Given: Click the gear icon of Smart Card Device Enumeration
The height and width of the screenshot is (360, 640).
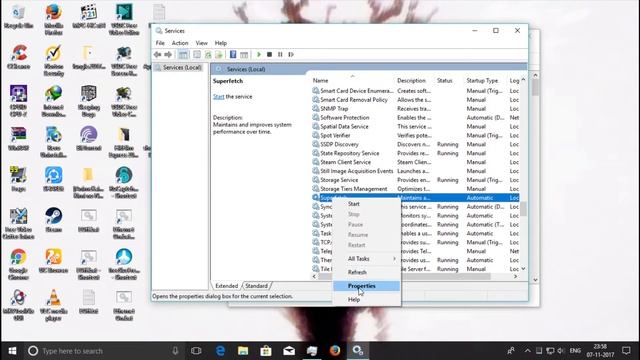Looking at the screenshot, I should point(316,91).
